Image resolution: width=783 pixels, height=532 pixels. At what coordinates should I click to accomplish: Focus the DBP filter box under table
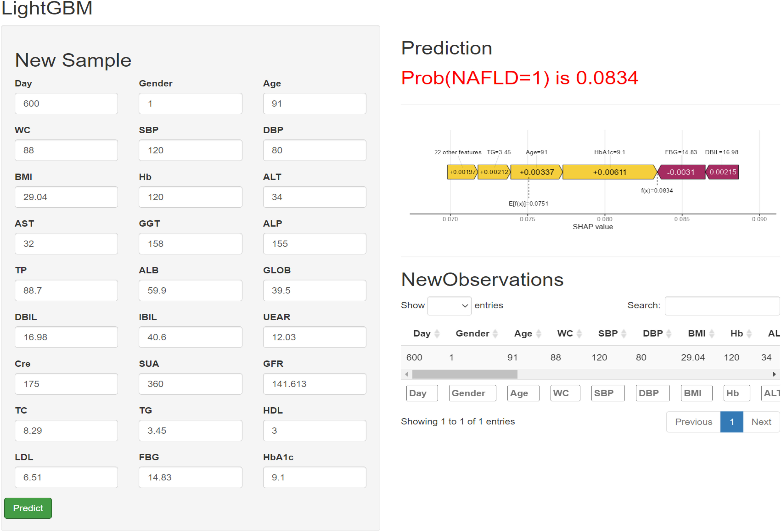653,393
